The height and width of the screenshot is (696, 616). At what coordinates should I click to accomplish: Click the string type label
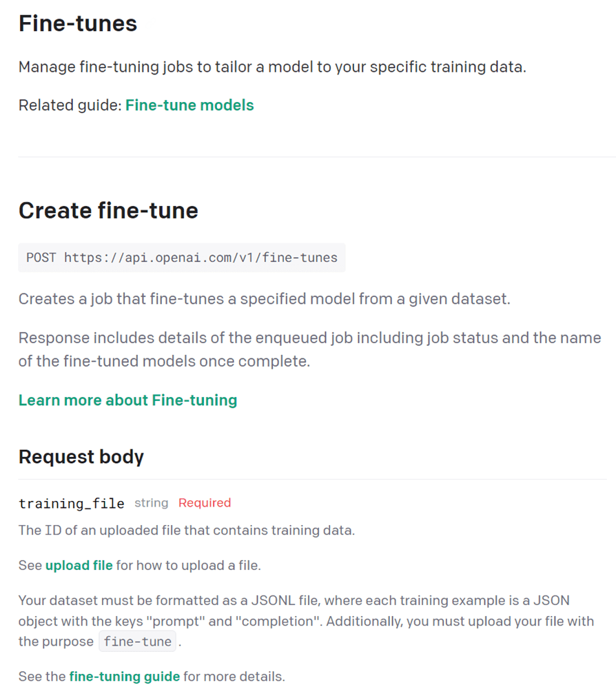pyautogui.click(x=151, y=503)
